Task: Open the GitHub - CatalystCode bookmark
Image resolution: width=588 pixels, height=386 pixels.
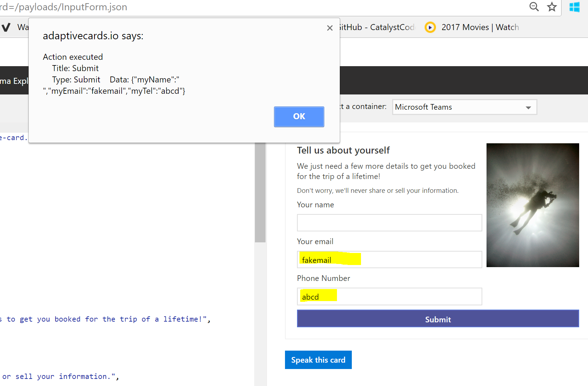Action: [x=377, y=27]
